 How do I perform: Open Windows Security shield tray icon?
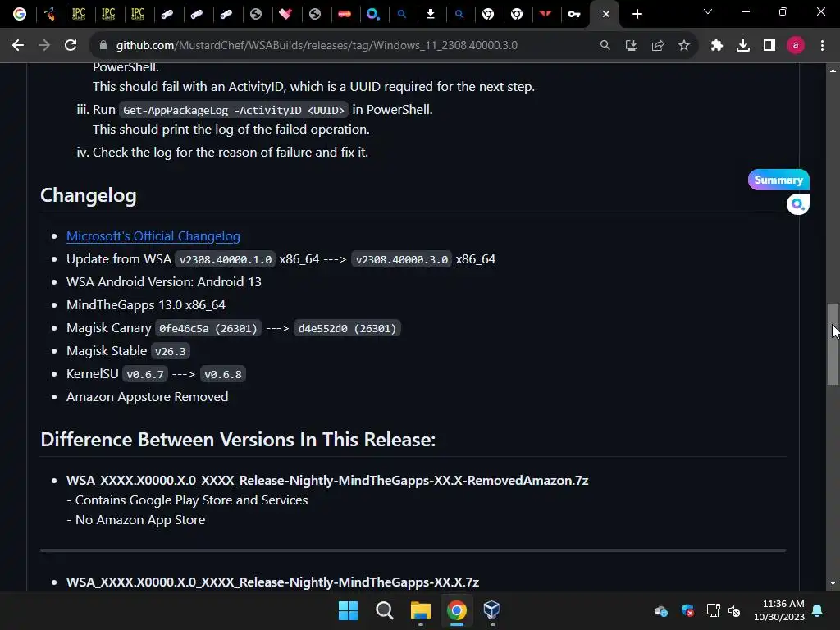(687, 610)
